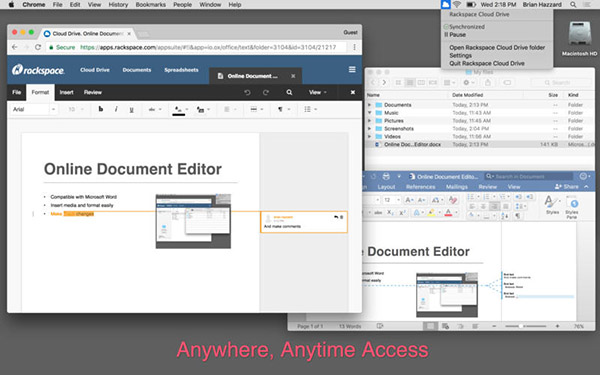Open Rackspace Cloud Drive Settings
The width and height of the screenshot is (600, 375).
pyautogui.click(x=460, y=55)
